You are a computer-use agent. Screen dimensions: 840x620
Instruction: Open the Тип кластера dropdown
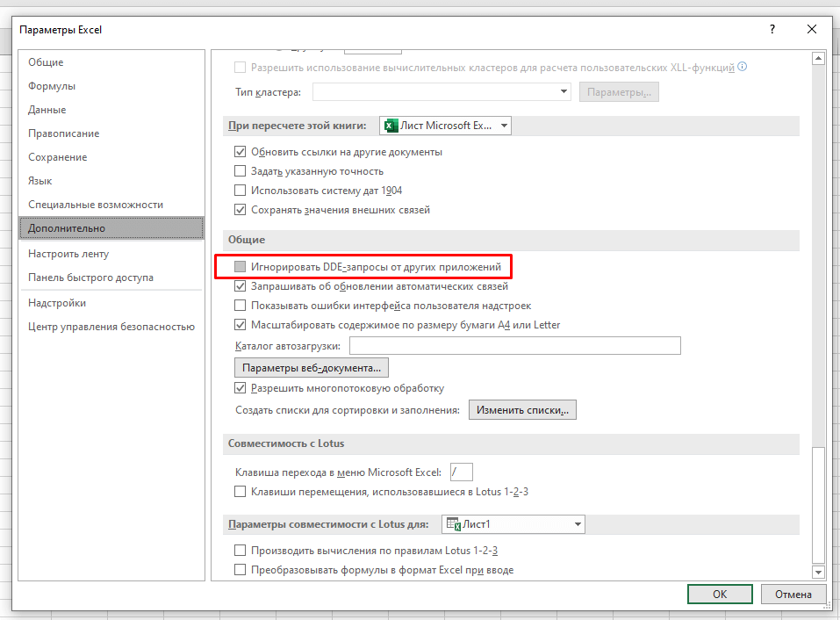442,91
